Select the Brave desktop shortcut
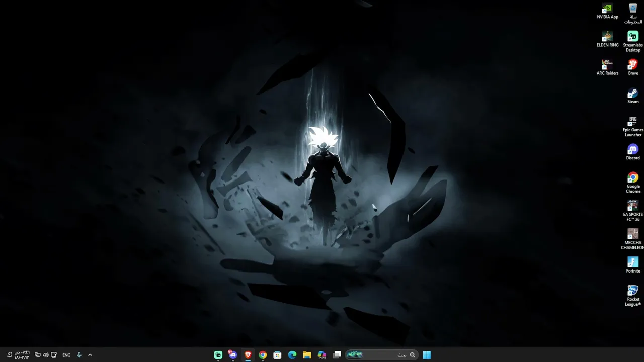This screenshot has height=362, width=644. [633, 67]
